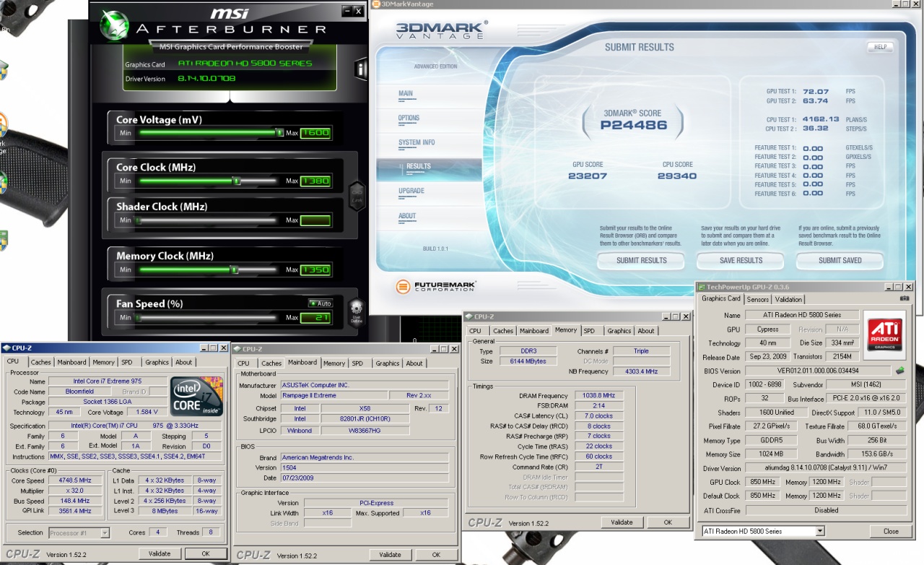The width and height of the screenshot is (924, 565).
Task: Open the Validation tab in GPU-Z
Action: pos(788,299)
